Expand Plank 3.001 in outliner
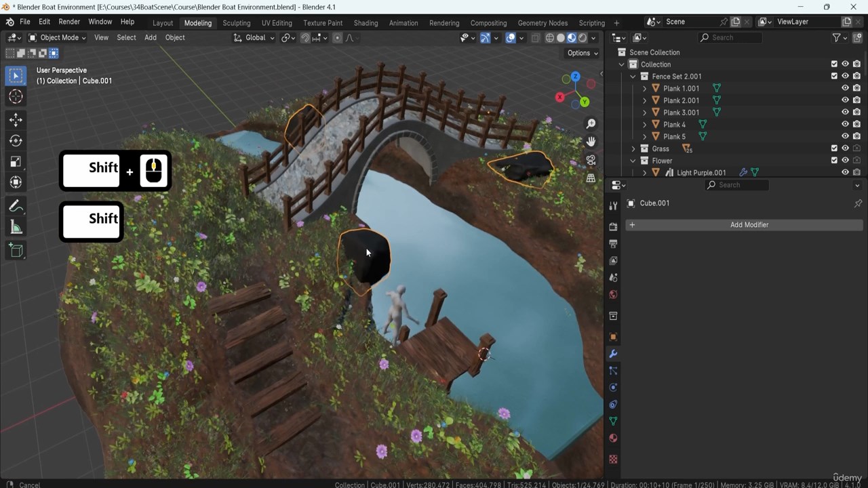The image size is (868, 488). [x=644, y=113]
